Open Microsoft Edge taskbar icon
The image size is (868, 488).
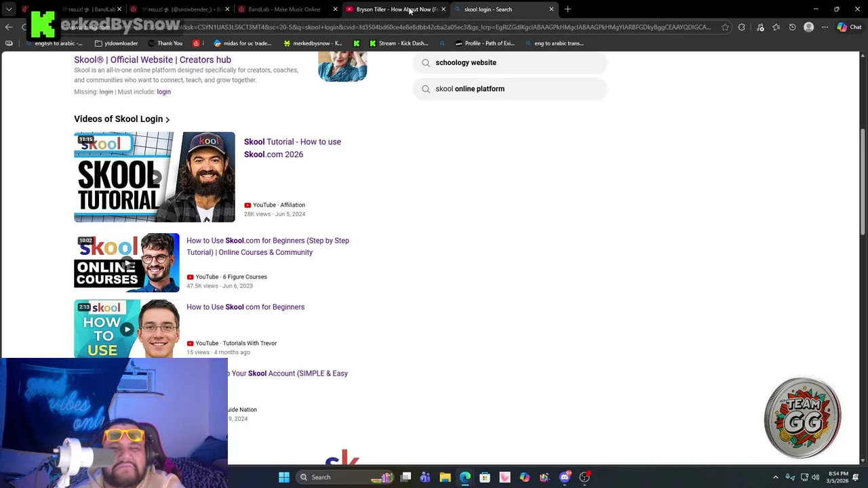(465, 477)
